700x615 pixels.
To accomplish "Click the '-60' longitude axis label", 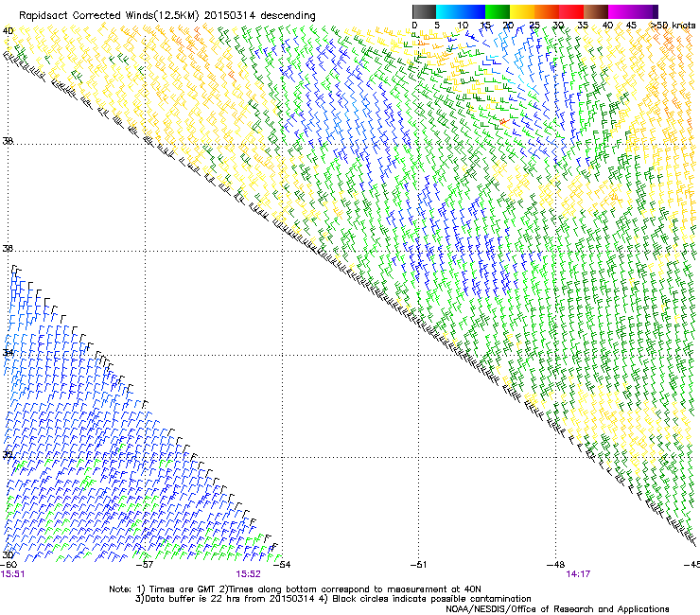I will (x=9, y=565).
